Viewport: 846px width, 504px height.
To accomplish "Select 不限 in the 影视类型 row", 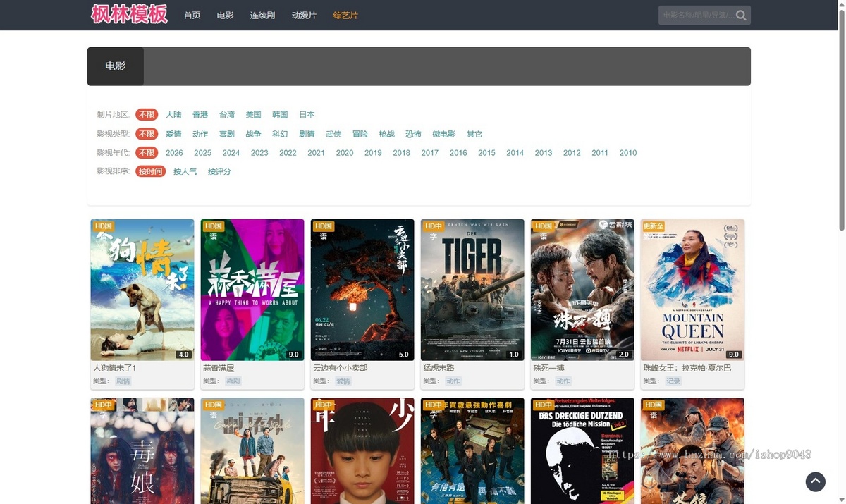I will tap(147, 134).
